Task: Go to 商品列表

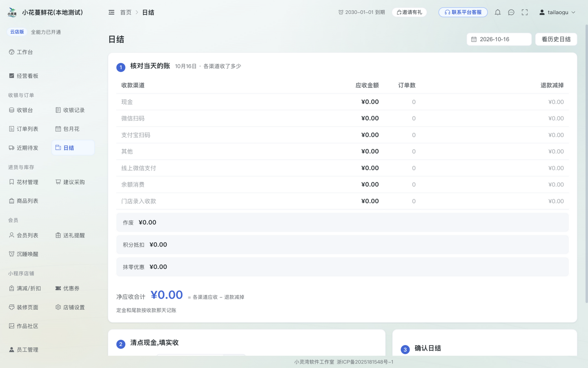Action: point(24,201)
